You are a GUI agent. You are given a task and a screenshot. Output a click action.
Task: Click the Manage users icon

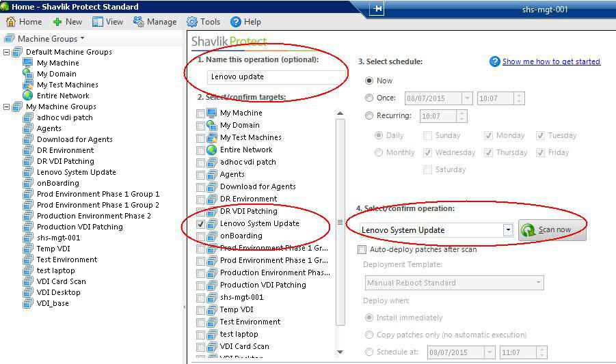(139, 22)
